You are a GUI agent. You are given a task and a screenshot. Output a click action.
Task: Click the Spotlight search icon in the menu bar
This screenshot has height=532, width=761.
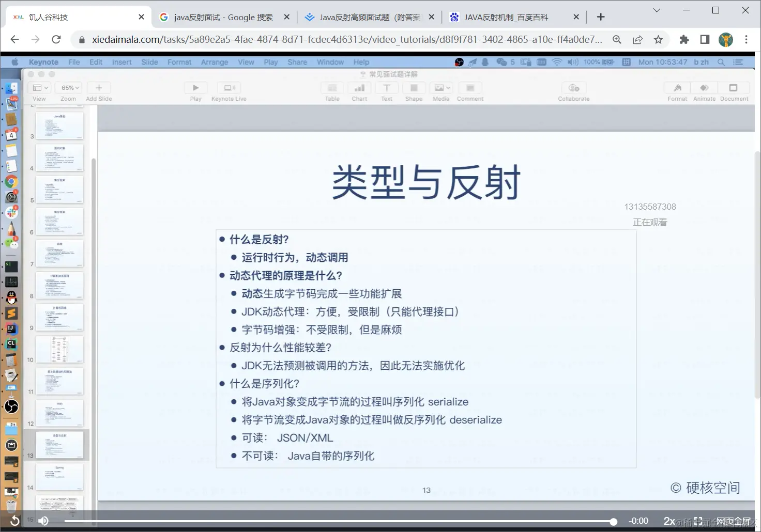pos(721,62)
